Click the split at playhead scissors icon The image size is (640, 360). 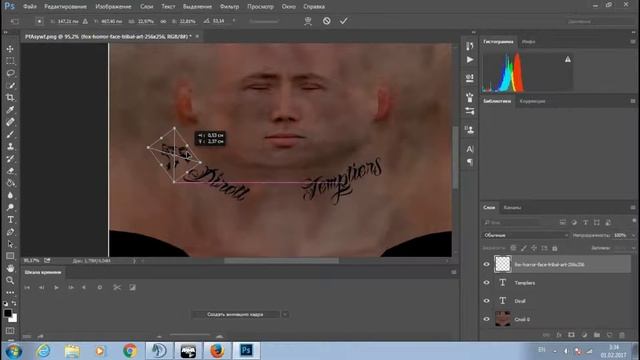tap(117, 287)
